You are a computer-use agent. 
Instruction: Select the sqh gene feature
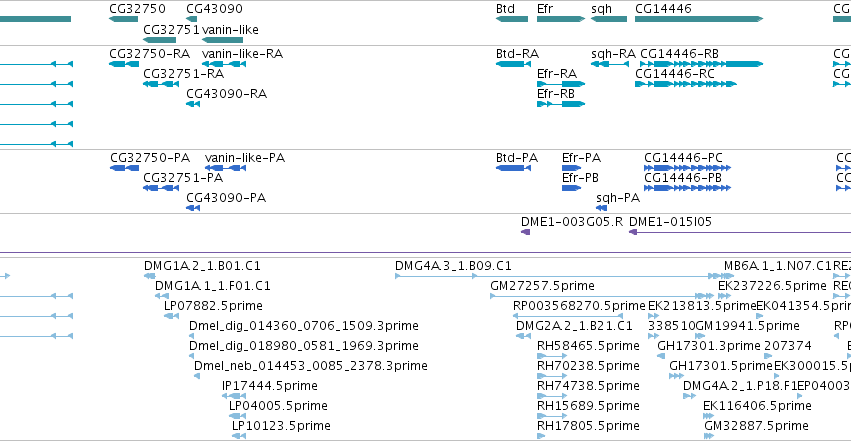click(x=608, y=19)
